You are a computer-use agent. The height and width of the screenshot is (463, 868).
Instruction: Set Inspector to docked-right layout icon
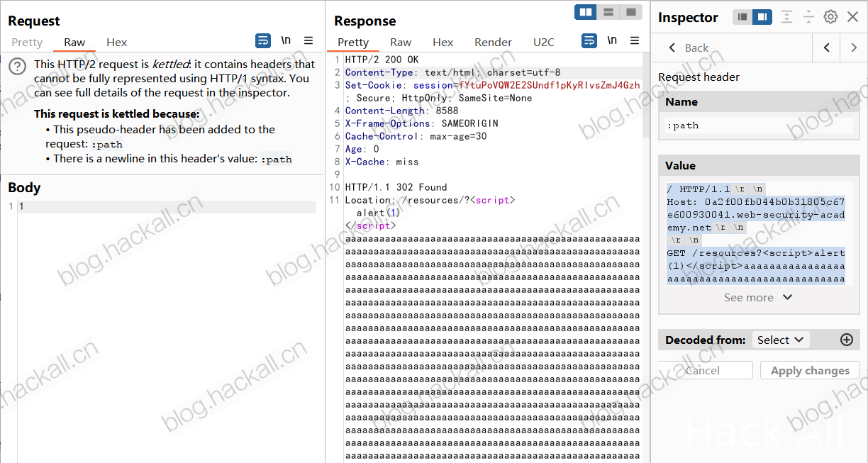point(762,17)
